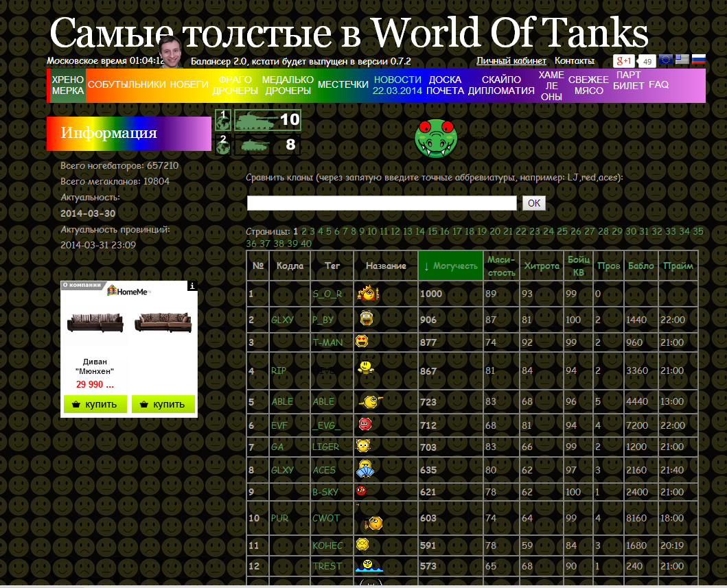The height and width of the screenshot is (588, 727).
Task: Go to page 40 of clan list
Action: pos(306,244)
